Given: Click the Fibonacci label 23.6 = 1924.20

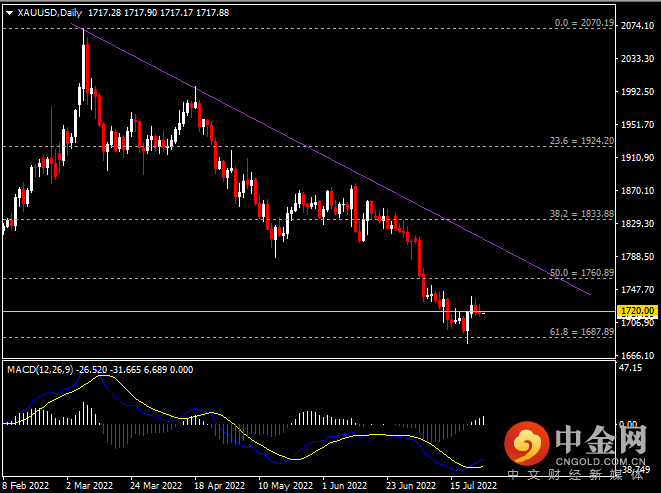Looking at the screenshot, I should [x=582, y=141].
